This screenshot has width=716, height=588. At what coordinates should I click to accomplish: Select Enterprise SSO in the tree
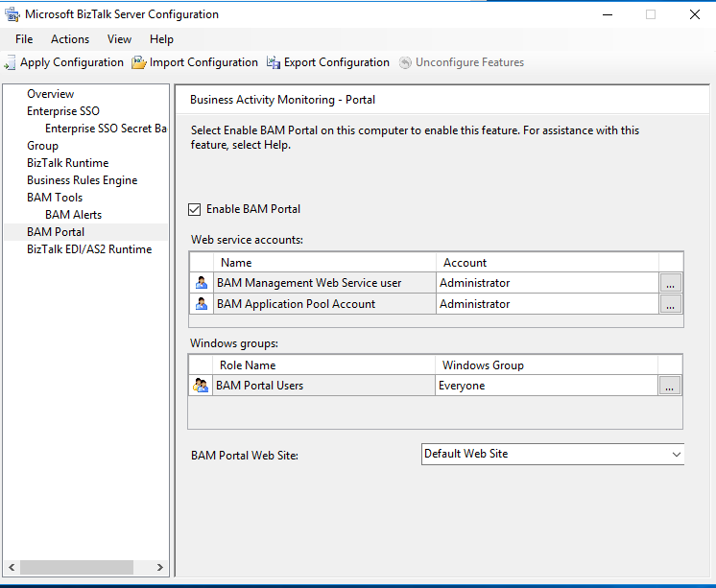[63, 111]
